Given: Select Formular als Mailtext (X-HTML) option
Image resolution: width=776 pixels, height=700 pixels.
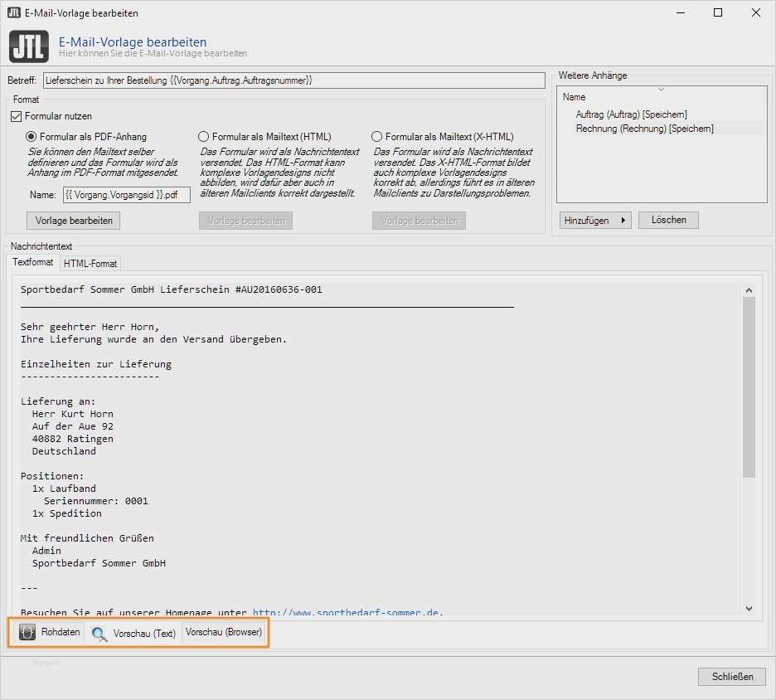Looking at the screenshot, I should 376,137.
